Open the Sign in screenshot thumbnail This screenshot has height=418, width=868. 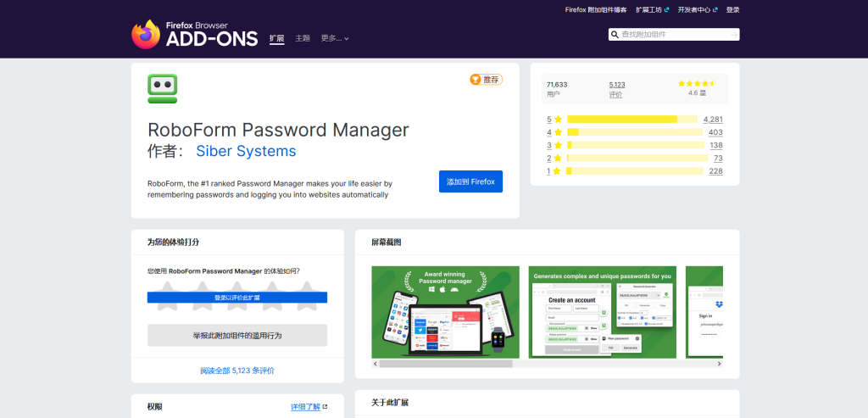(x=704, y=312)
